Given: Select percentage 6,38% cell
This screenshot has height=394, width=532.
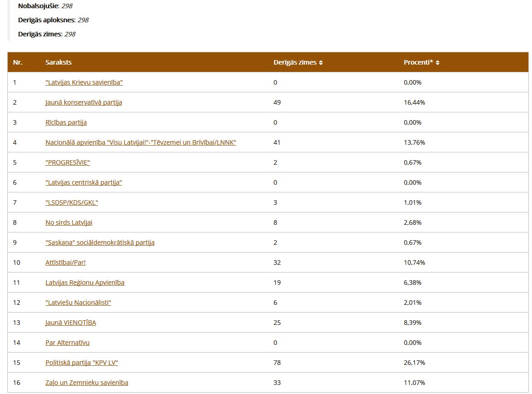Looking at the screenshot, I should coord(413,283).
